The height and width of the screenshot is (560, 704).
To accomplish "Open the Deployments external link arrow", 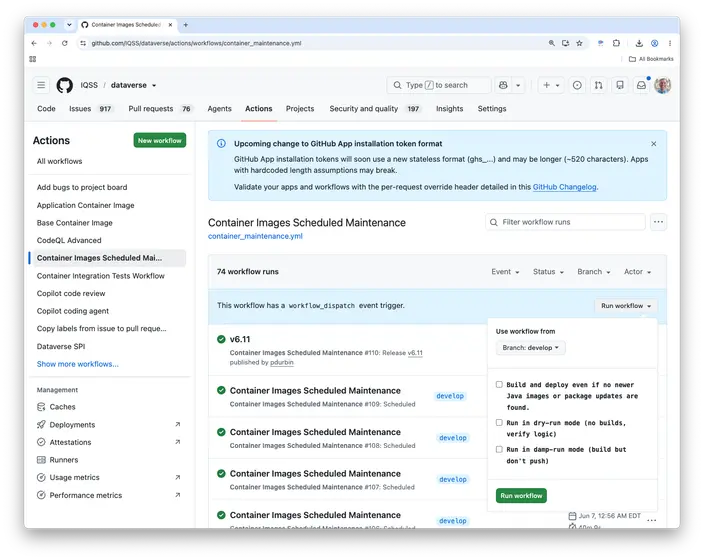I will point(178,424).
